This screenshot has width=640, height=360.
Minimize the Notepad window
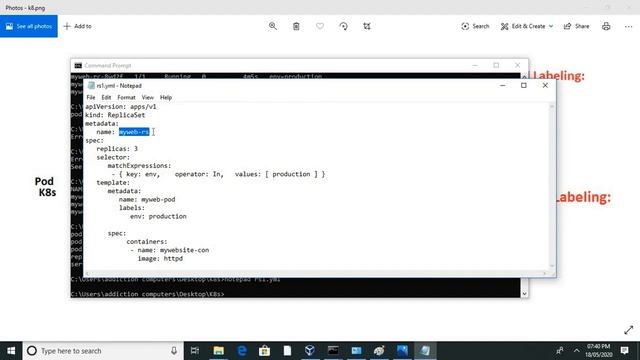tap(502, 85)
